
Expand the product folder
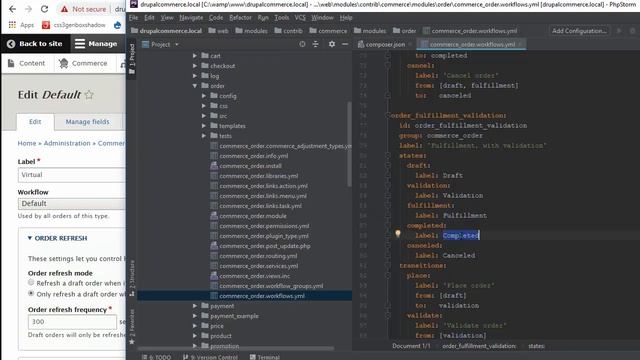click(x=195, y=336)
